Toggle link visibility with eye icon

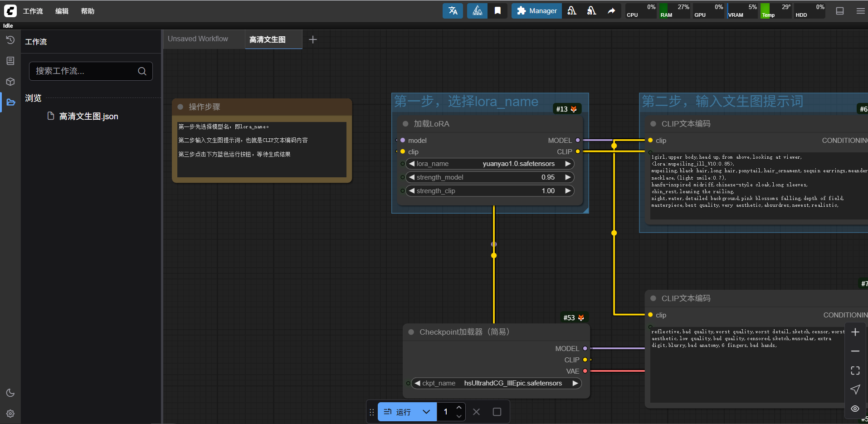(x=855, y=409)
